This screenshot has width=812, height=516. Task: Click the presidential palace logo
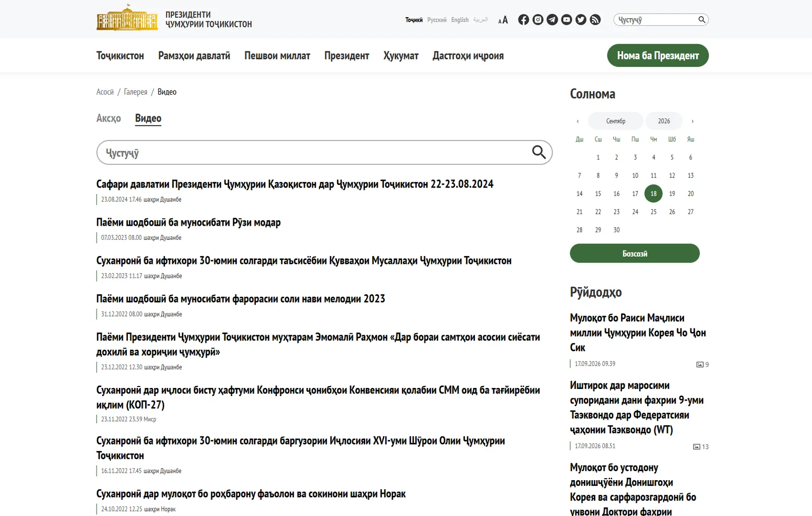pyautogui.click(x=127, y=18)
